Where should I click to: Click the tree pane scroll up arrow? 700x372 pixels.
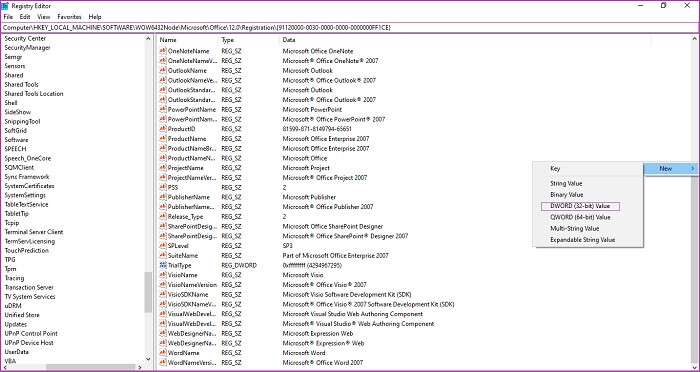pos(149,39)
